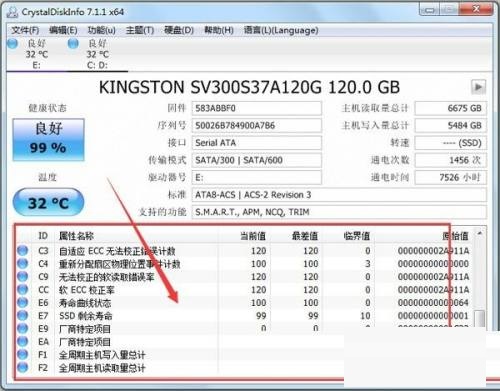Open the 编辑(E) menu
This screenshot has height=391, width=500.
63,30
